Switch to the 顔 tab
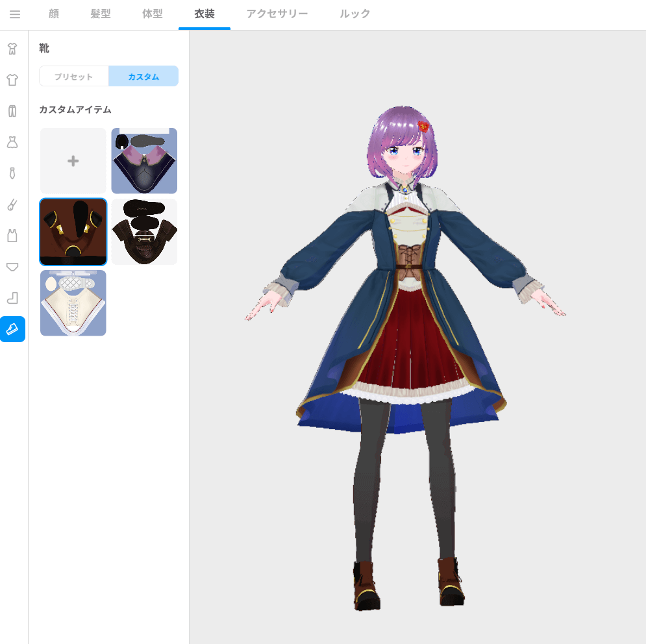This screenshot has width=646, height=644. click(x=53, y=14)
